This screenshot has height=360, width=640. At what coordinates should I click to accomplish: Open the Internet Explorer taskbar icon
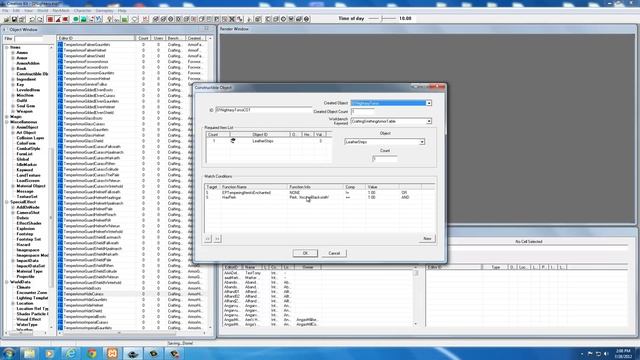point(71,353)
